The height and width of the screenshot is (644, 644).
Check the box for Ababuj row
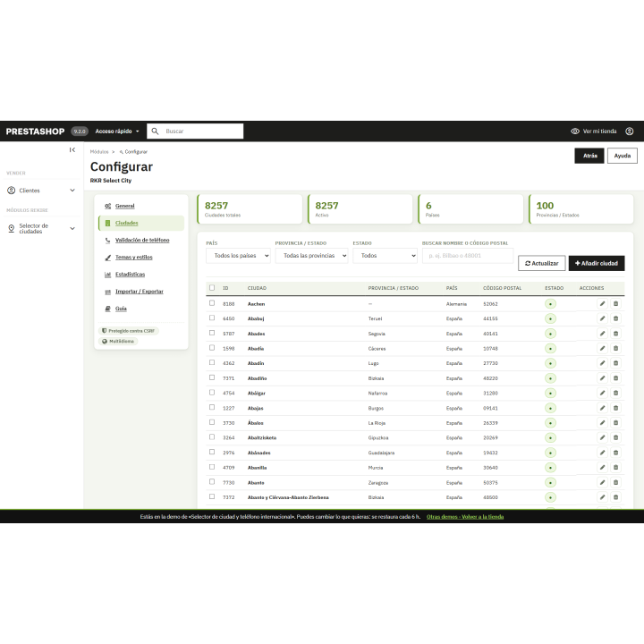tap(212, 318)
